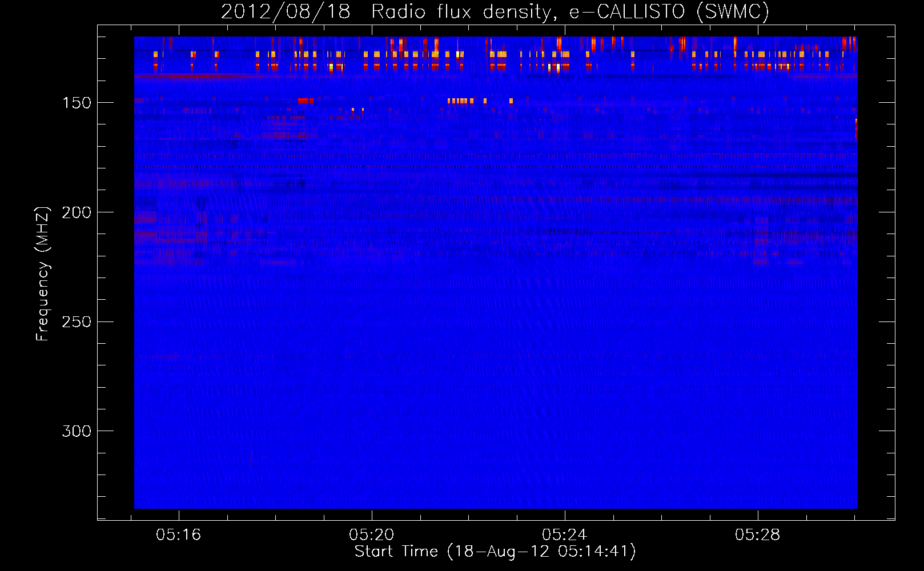The image size is (924, 571).
Task: Click the 'Frequency (MHZ)' axis label
Action: pyautogui.click(x=43, y=274)
